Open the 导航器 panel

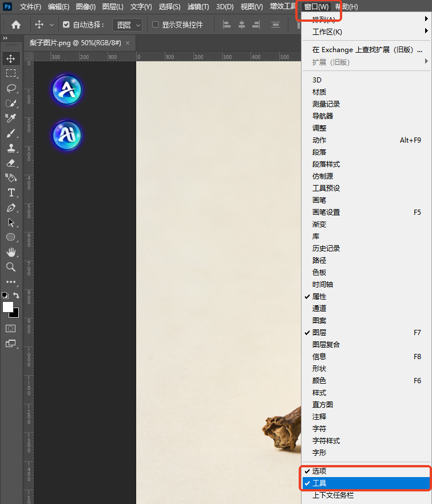(366, 116)
